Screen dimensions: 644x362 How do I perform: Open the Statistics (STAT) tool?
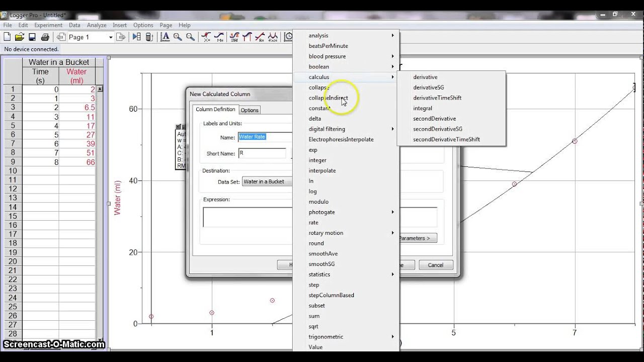tap(234, 37)
